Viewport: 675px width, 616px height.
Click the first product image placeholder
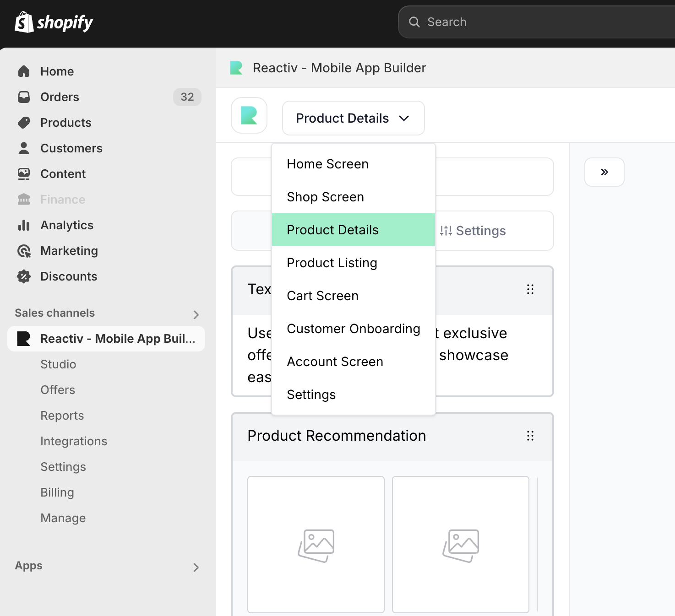[316, 545]
